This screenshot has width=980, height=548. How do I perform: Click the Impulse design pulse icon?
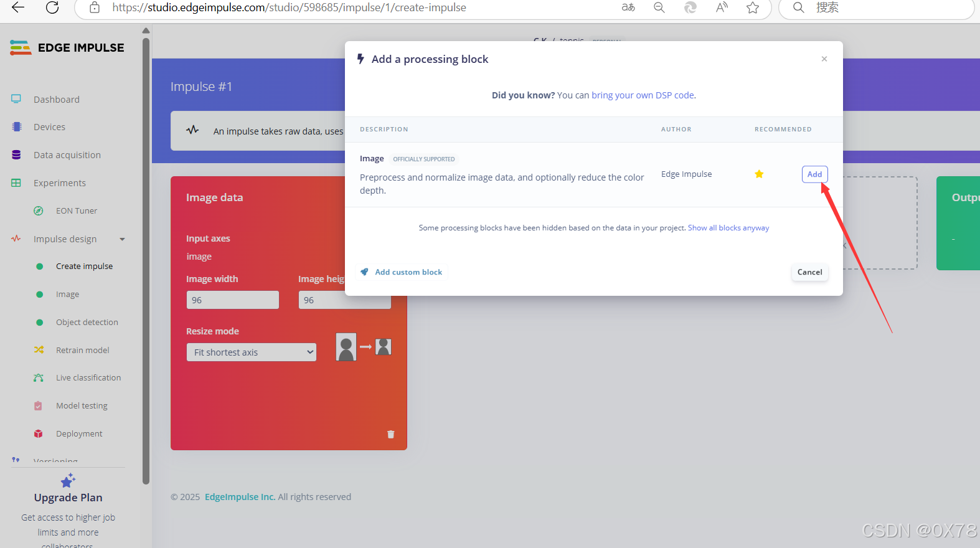(x=16, y=239)
